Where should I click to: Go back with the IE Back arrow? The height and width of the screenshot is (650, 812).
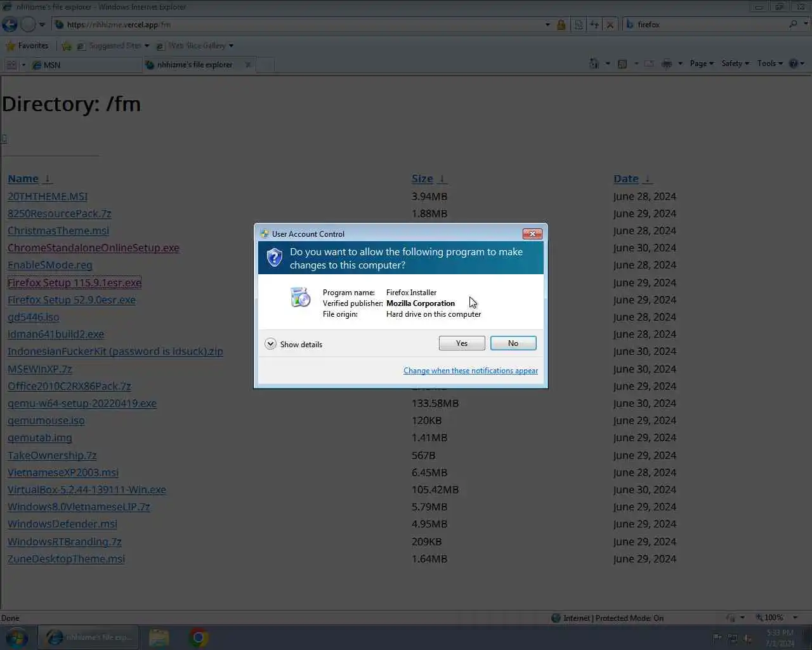pyautogui.click(x=10, y=25)
